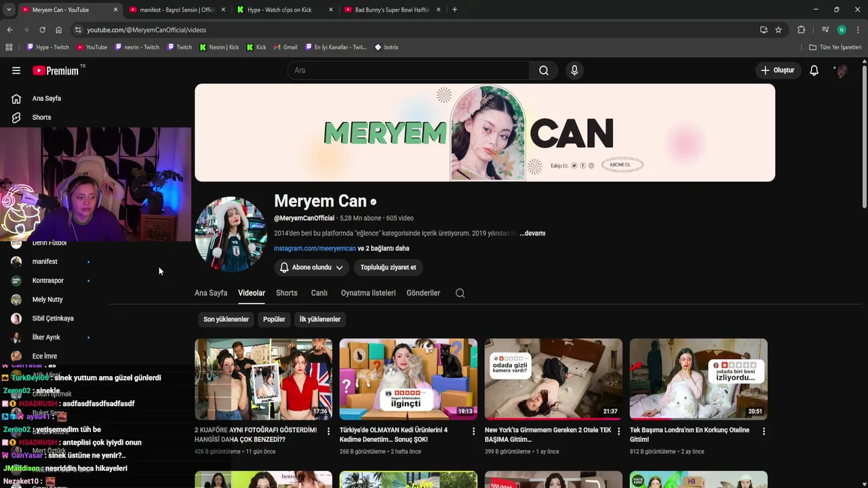Screen dimensions: 868x488
Task: Click the page vertical scrollbar
Action: [864, 136]
